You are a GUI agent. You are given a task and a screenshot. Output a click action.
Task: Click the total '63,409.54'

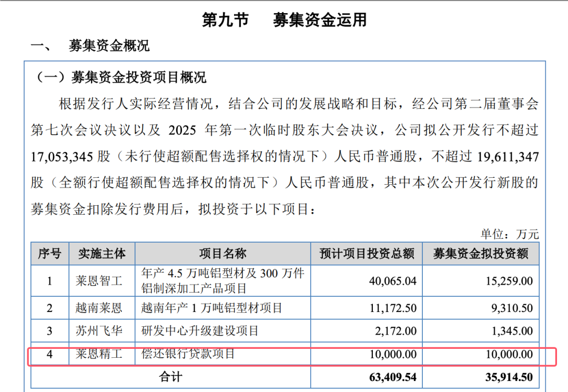[x=393, y=377]
